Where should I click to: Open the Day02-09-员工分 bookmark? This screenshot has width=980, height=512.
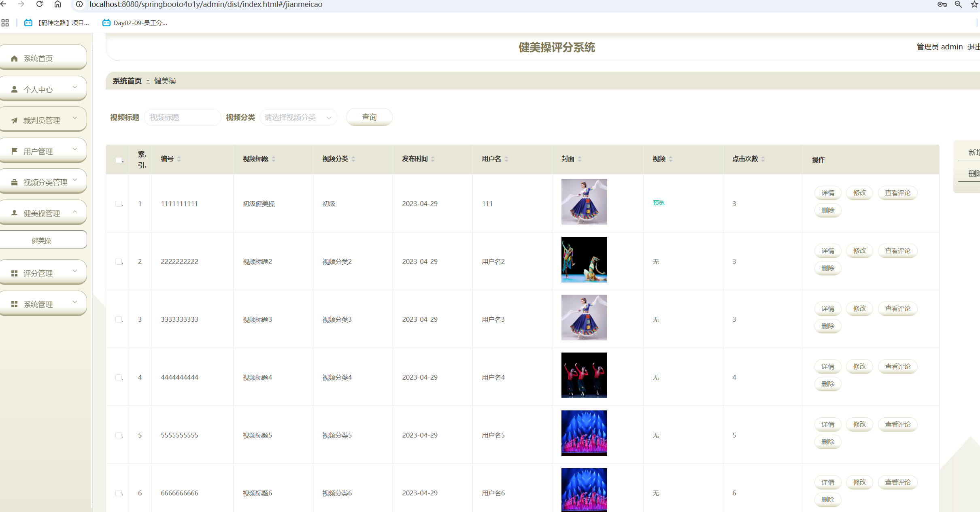(x=135, y=23)
